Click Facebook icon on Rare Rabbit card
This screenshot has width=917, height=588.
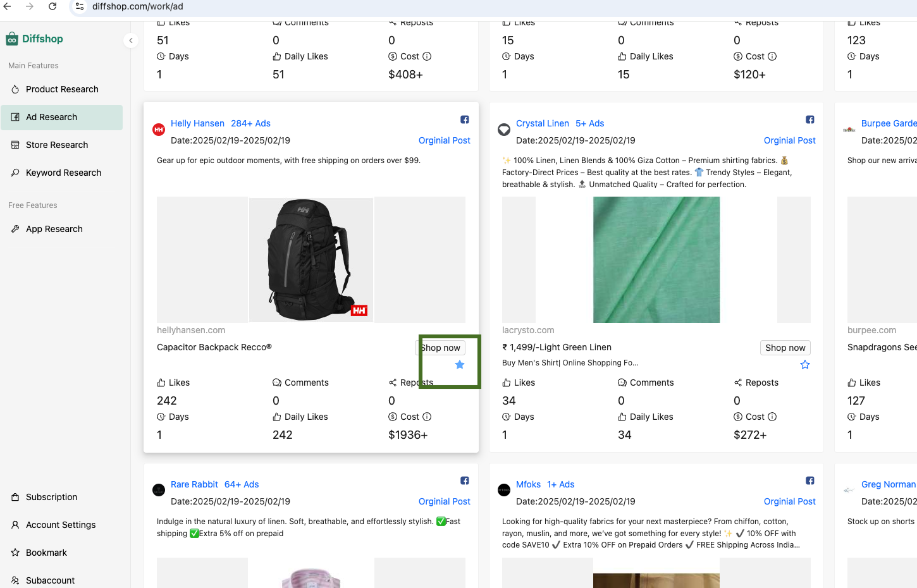pos(465,481)
